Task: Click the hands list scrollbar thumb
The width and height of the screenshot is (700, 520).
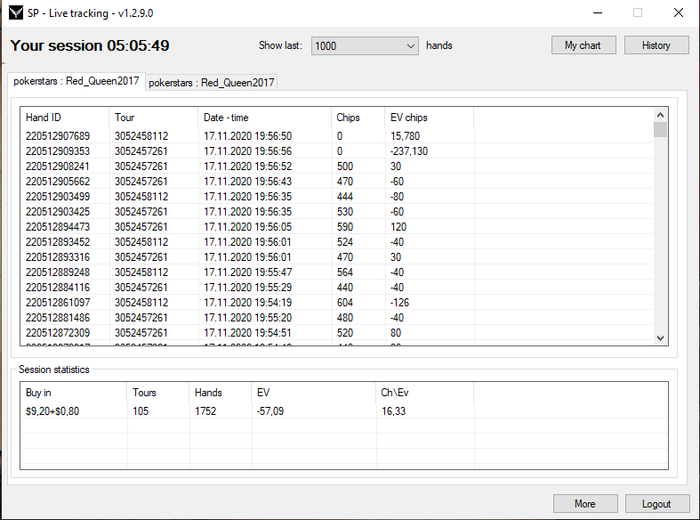Action: (661, 129)
